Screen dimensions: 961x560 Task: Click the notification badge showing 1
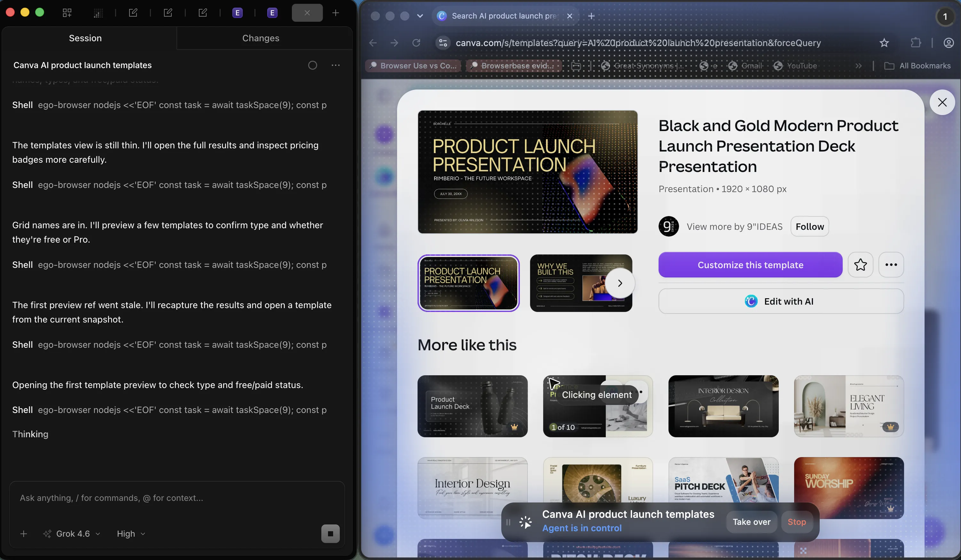pos(945,16)
